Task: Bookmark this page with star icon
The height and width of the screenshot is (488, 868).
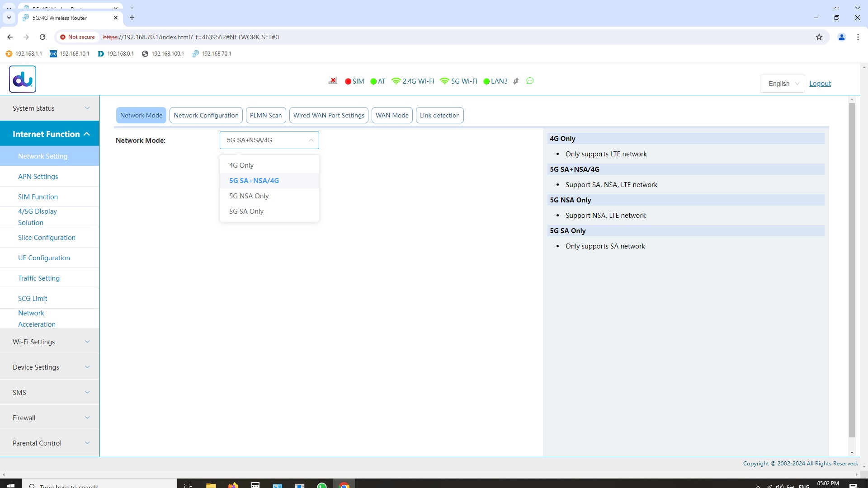Action: point(819,37)
